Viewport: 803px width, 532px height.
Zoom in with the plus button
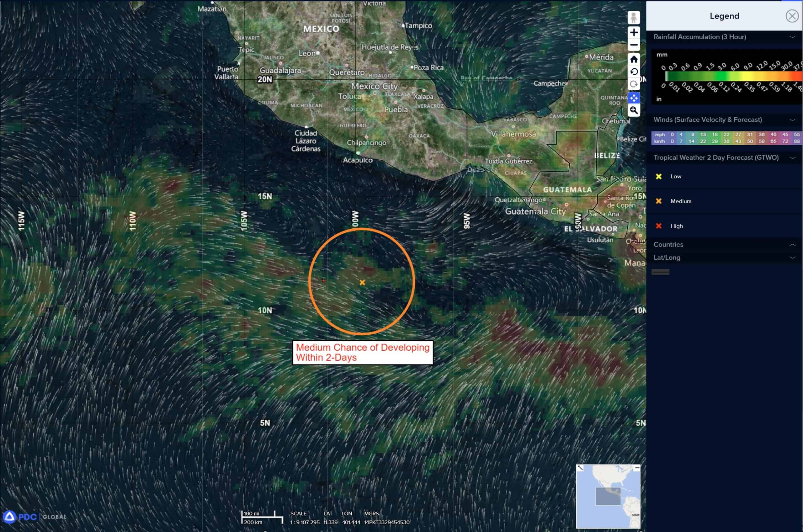point(633,33)
